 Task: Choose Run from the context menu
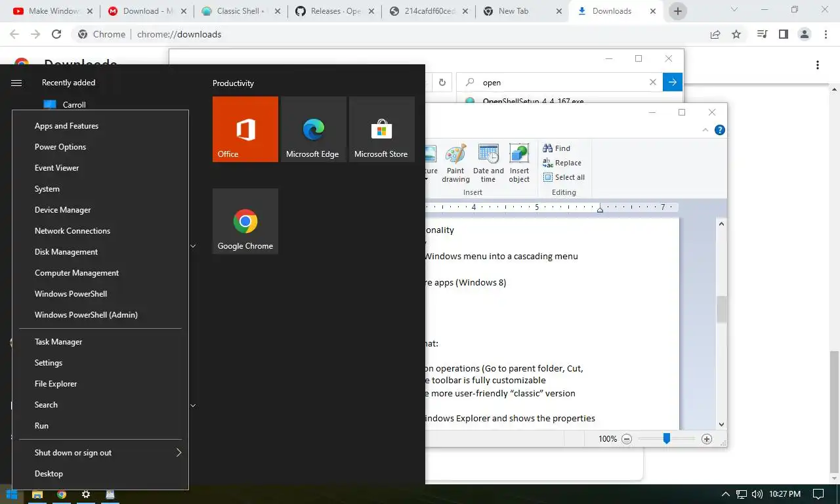pos(100,426)
